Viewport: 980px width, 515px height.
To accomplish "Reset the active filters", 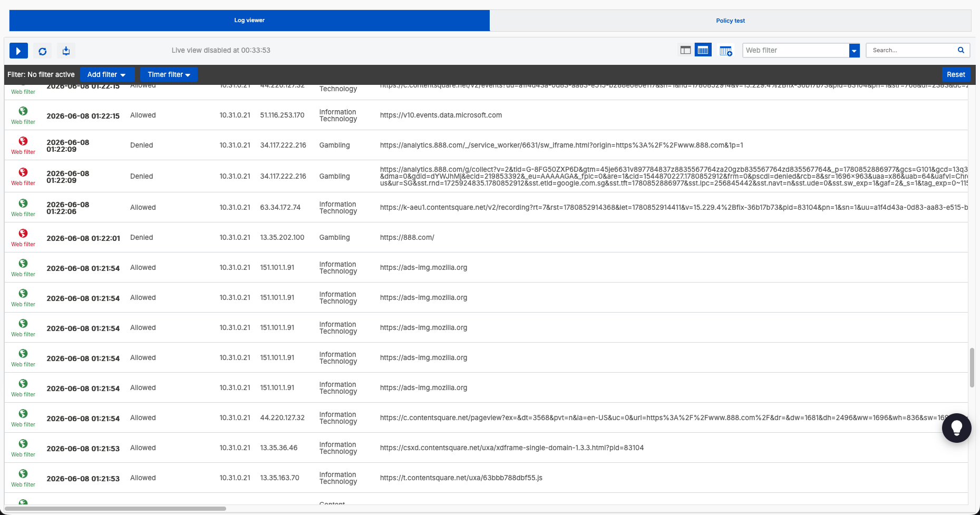I will pyautogui.click(x=955, y=74).
